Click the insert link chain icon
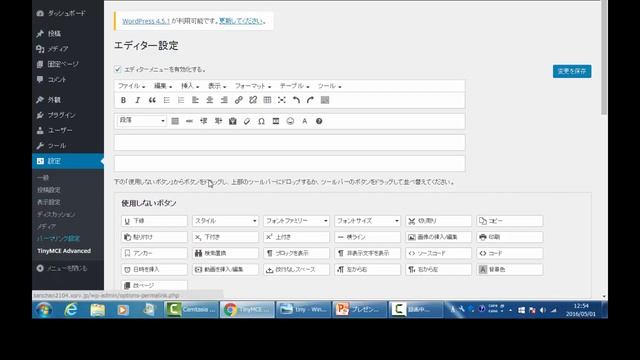This screenshot has width=640, height=360. (238, 100)
